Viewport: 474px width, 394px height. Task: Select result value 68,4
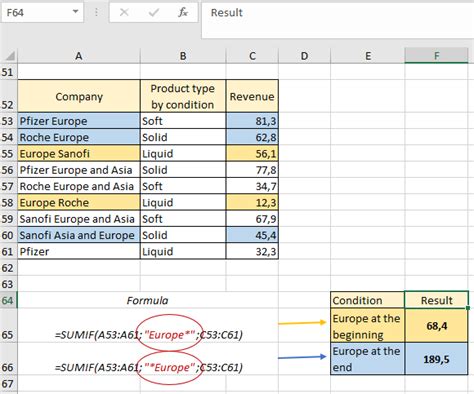tap(437, 326)
